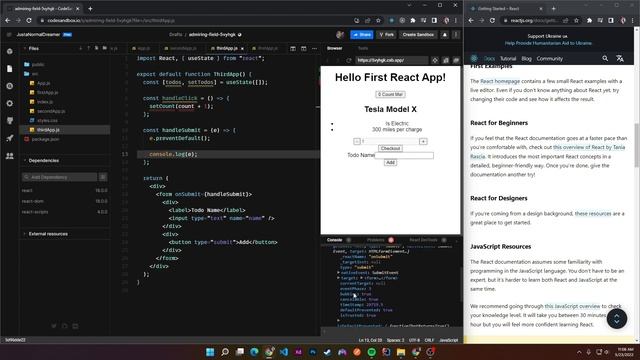
Task: Click the Add button in preview form
Action: 390,162
